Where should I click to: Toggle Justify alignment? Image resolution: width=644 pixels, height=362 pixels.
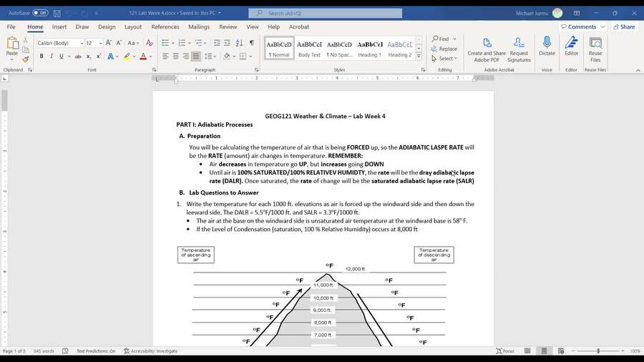tap(196, 57)
